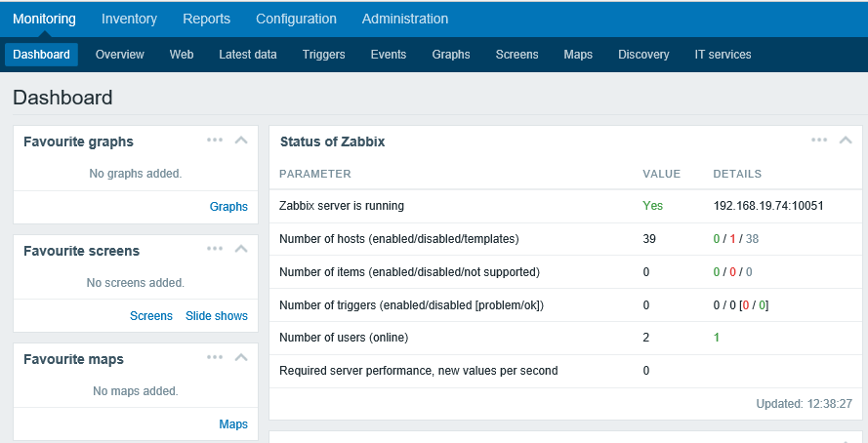Screen dimensions: 868x443
Task: Click the green Yes server status
Action: pyautogui.click(x=652, y=206)
